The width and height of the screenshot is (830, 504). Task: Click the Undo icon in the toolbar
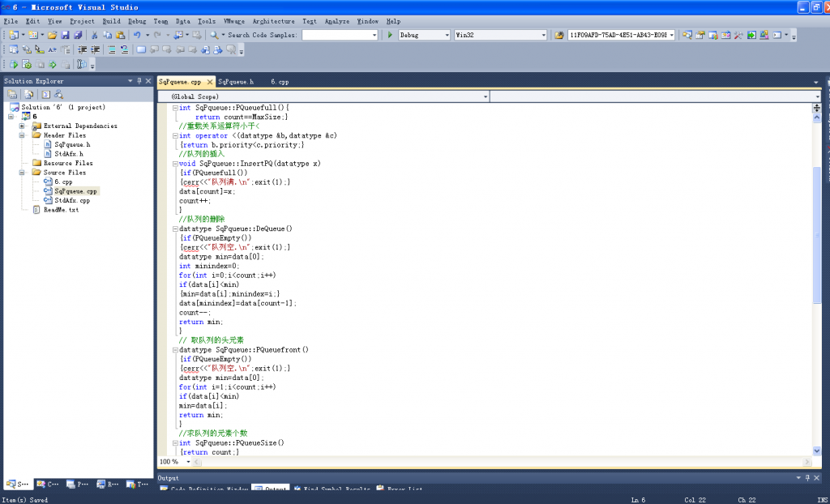click(x=136, y=35)
